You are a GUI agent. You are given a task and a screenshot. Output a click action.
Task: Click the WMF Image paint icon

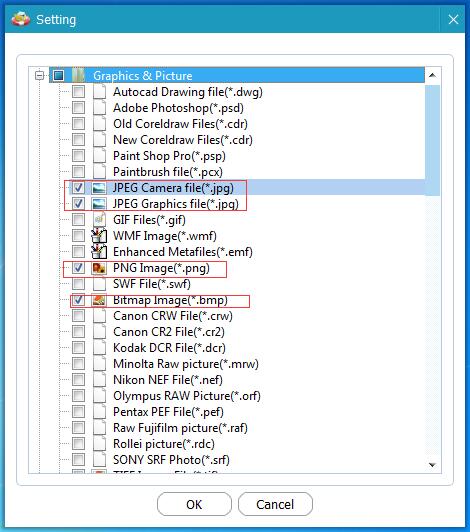coord(99,235)
